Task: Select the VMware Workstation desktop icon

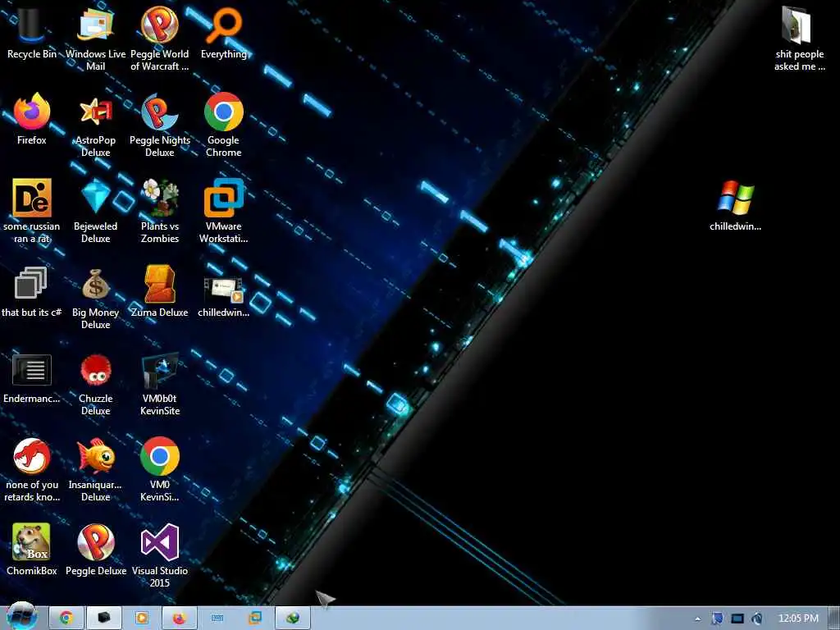Action: click(223, 212)
